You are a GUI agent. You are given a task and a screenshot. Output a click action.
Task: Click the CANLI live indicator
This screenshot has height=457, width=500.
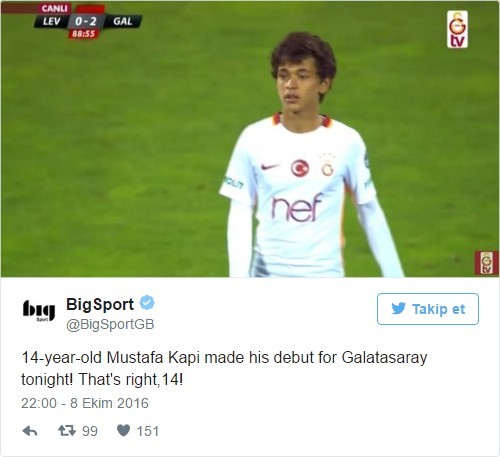55,8
